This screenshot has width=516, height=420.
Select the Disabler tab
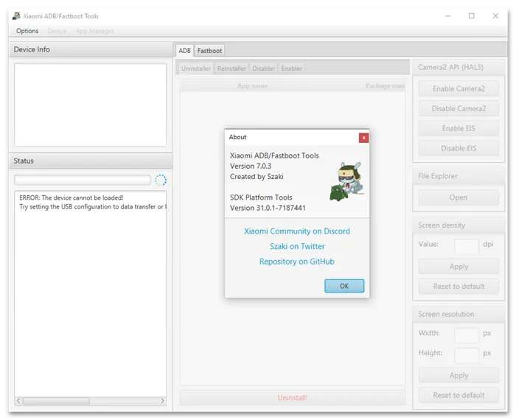pos(264,69)
